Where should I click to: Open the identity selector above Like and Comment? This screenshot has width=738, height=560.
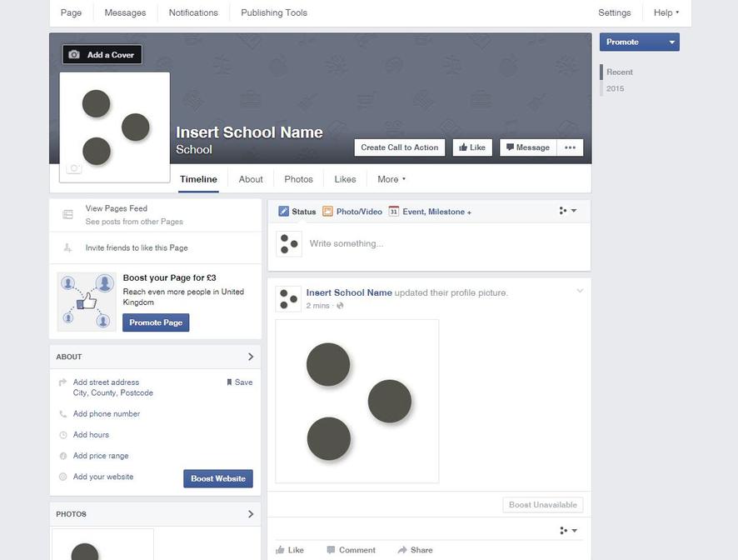(x=568, y=530)
